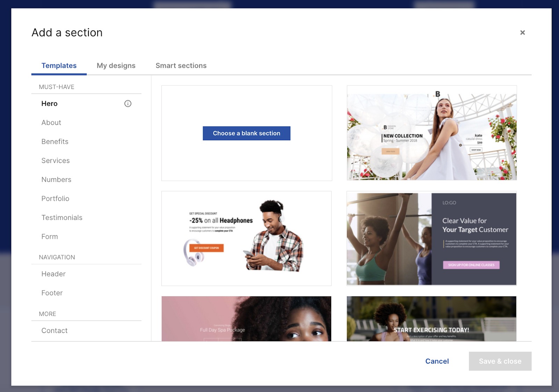Select the Hero category
The height and width of the screenshot is (392, 559).
(49, 103)
